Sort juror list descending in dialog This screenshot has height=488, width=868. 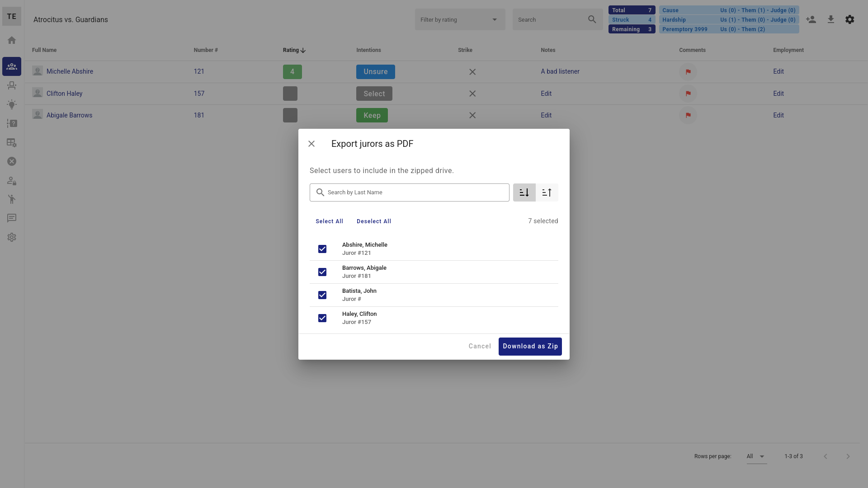tap(524, 192)
